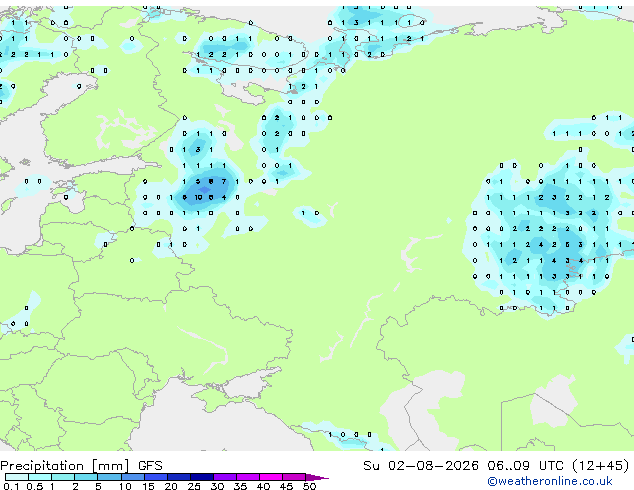This screenshot has width=634, height=490.
Task: Pick the 25–30 mm dark navy legend swatch
Action: (x=202, y=477)
